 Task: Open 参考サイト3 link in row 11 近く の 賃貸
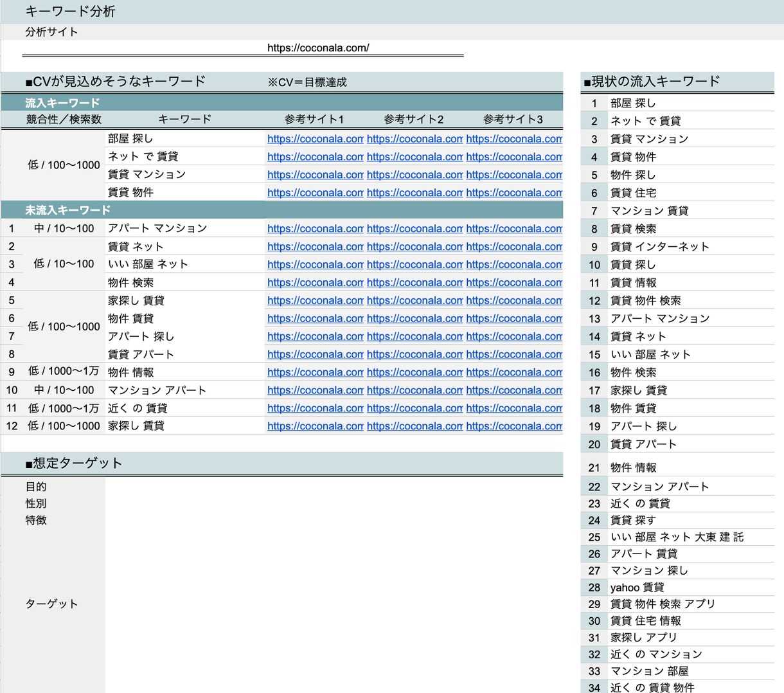pos(514,408)
